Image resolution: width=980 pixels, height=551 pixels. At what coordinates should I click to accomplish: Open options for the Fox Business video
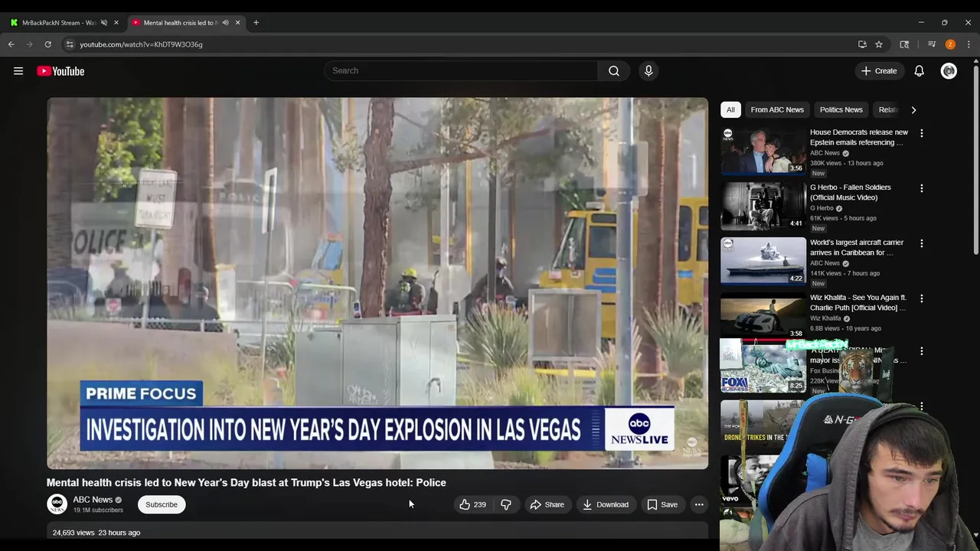pyautogui.click(x=922, y=351)
